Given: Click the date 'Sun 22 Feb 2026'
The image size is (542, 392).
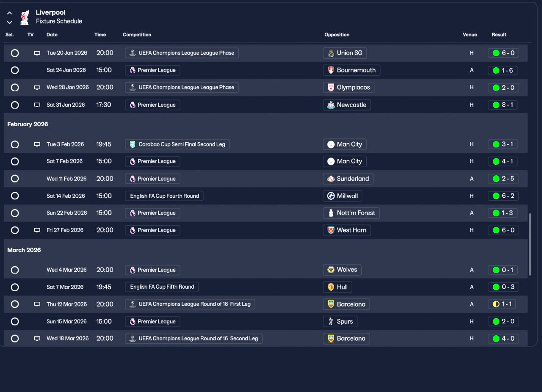Looking at the screenshot, I should [x=66, y=213].
